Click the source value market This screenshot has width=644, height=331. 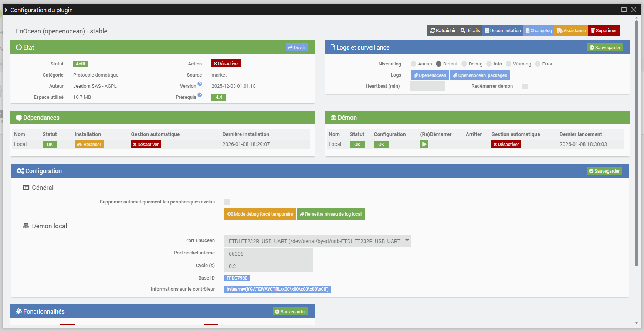pyautogui.click(x=219, y=75)
